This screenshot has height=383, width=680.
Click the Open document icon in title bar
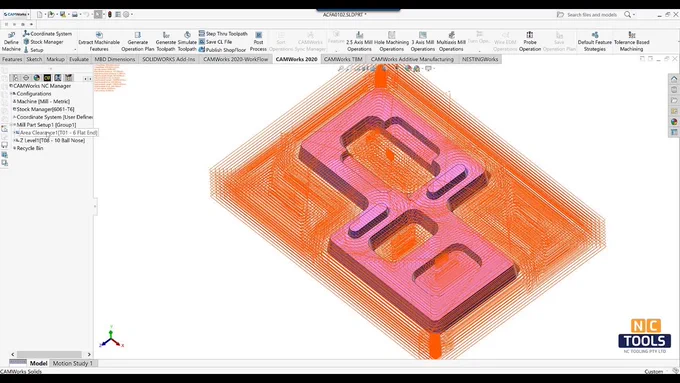click(x=51, y=14)
